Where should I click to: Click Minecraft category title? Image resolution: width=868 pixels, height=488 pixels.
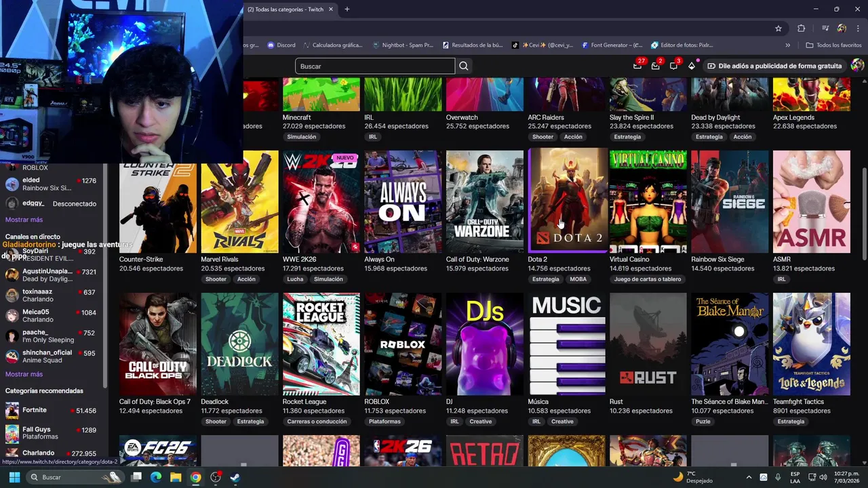296,117
